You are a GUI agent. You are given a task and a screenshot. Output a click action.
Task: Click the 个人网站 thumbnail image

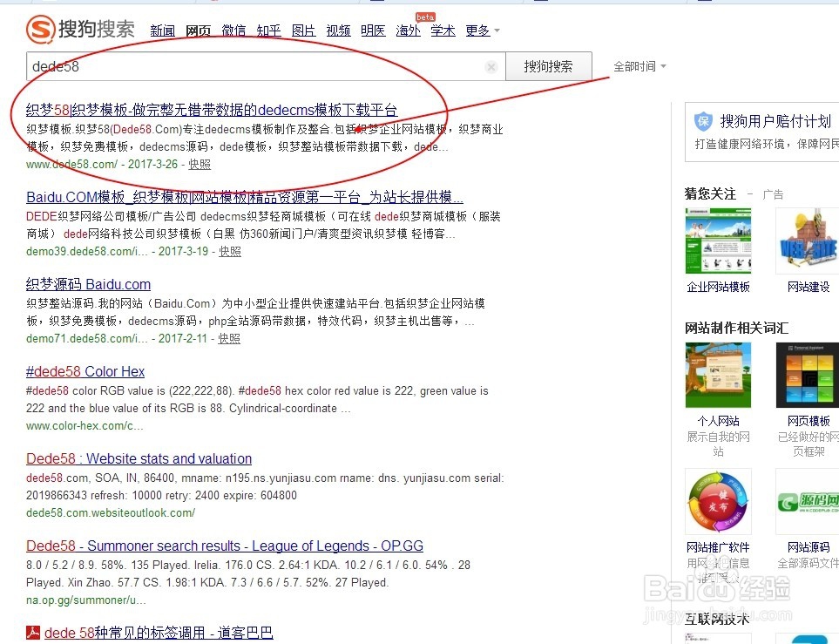pyautogui.click(x=719, y=376)
